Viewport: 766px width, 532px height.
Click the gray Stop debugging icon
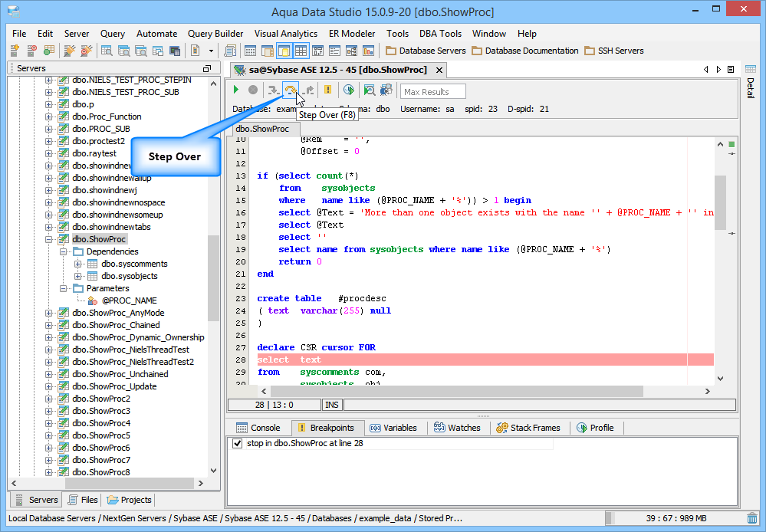point(253,90)
